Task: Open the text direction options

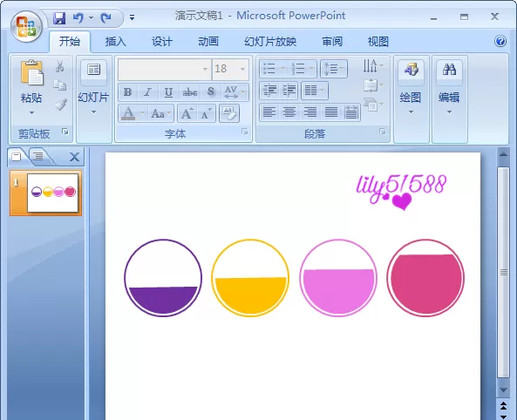Action: click(373, 66)
